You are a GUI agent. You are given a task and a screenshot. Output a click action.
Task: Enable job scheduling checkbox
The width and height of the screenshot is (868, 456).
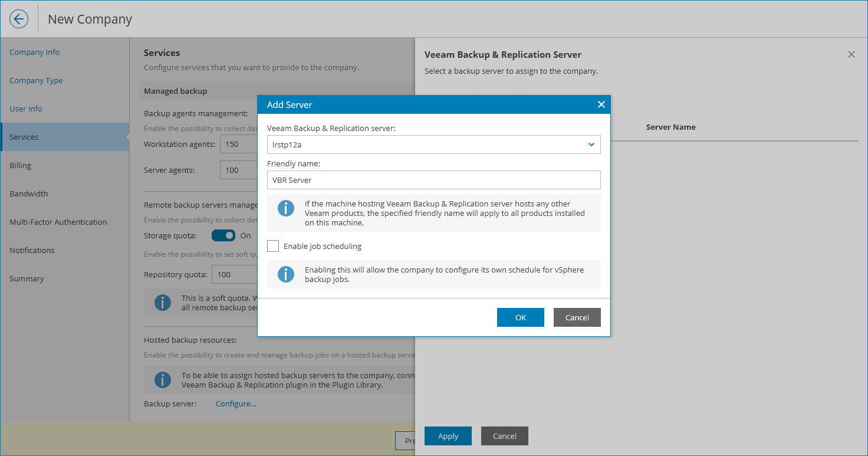(x=273, y=246)
